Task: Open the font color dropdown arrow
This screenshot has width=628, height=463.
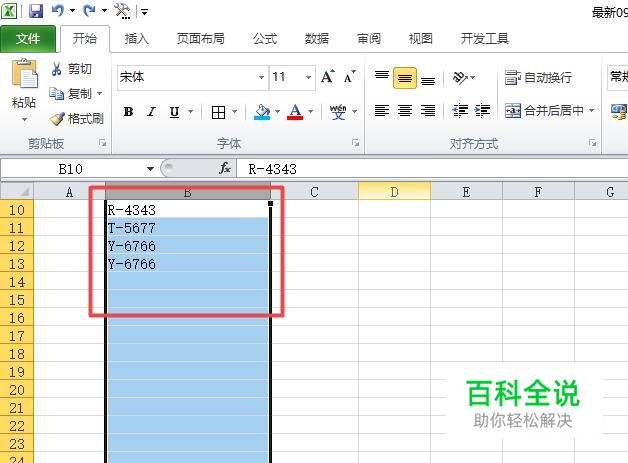Action: click(x=311, y=112)
